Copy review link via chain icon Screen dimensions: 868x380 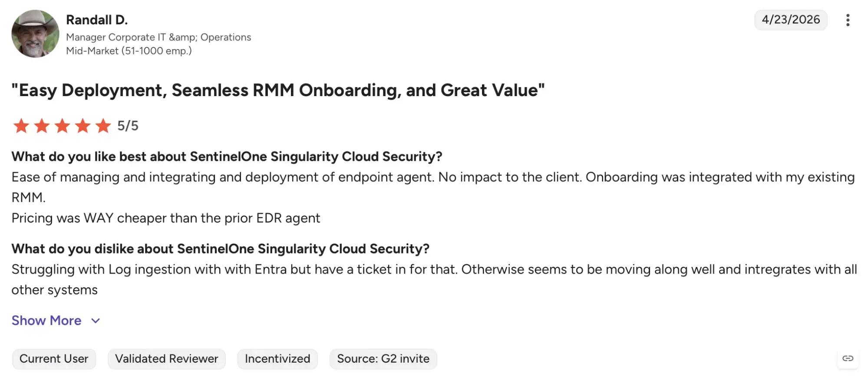[848, 358]
